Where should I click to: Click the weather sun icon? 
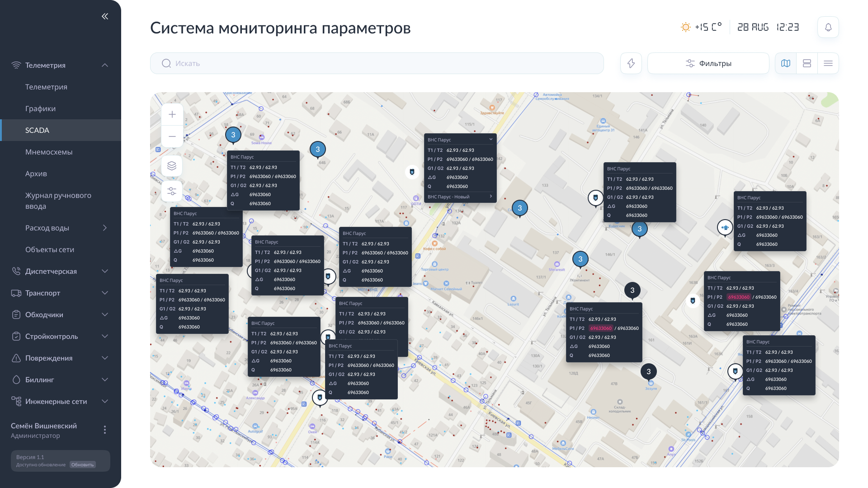point(685,27)
